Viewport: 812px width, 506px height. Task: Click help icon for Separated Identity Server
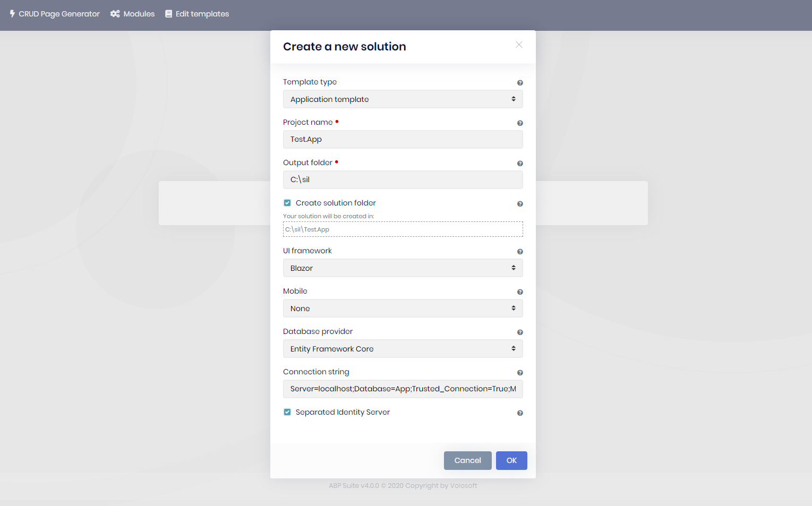[x=520, y=413]
